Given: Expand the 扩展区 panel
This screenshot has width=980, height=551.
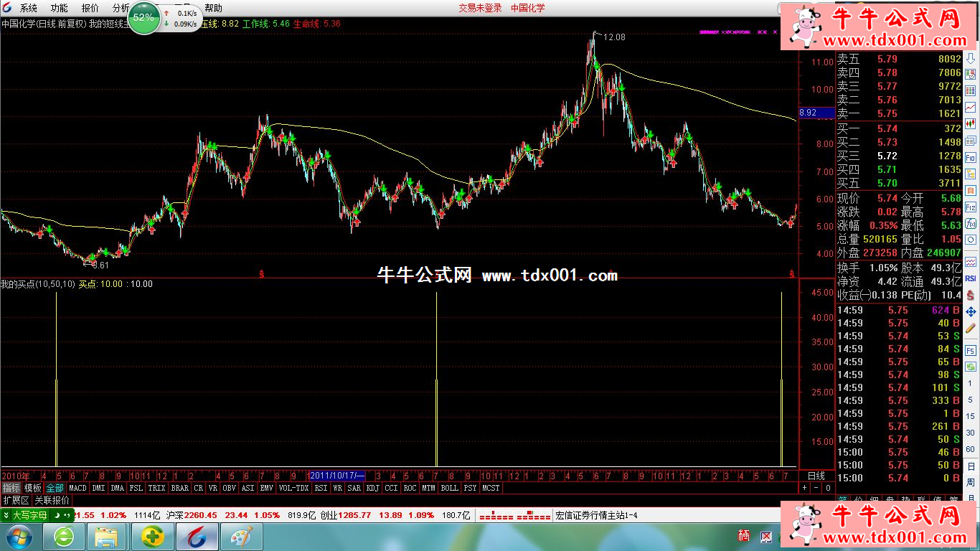Looking at the screenshot, I should 16,500.
